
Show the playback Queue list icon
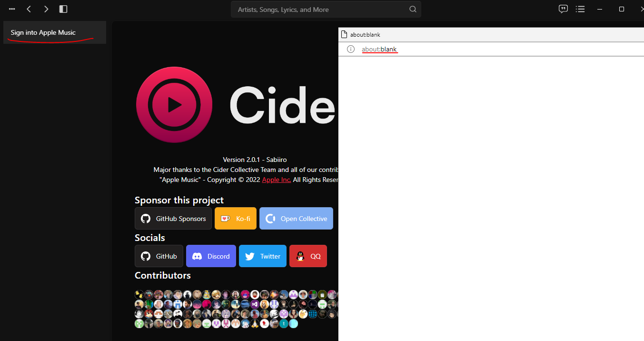tap(580, 9)
